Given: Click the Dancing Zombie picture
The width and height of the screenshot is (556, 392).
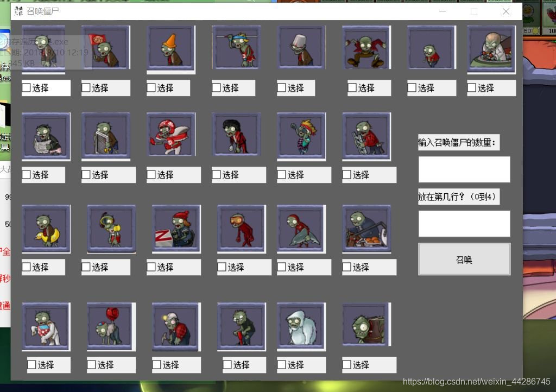Looking at the screenshot, I should [x=236, y=134].
